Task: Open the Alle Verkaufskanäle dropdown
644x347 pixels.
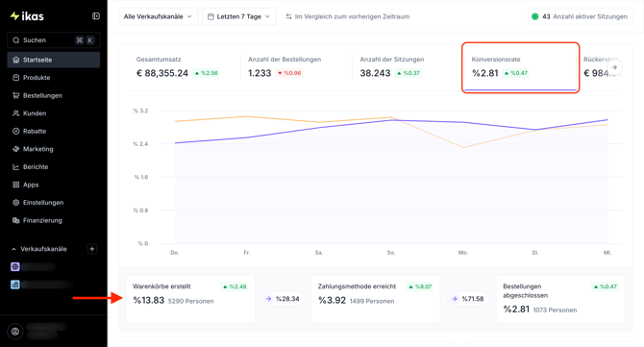Action: pyautogui.click(x=159, y=17)
